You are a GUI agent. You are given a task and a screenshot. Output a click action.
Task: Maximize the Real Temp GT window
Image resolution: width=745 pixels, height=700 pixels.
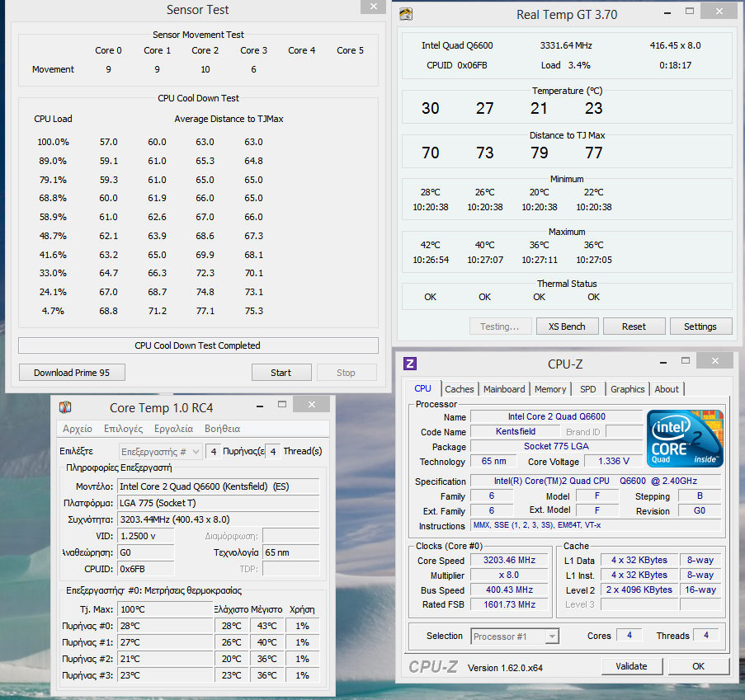tap(690, 11)
